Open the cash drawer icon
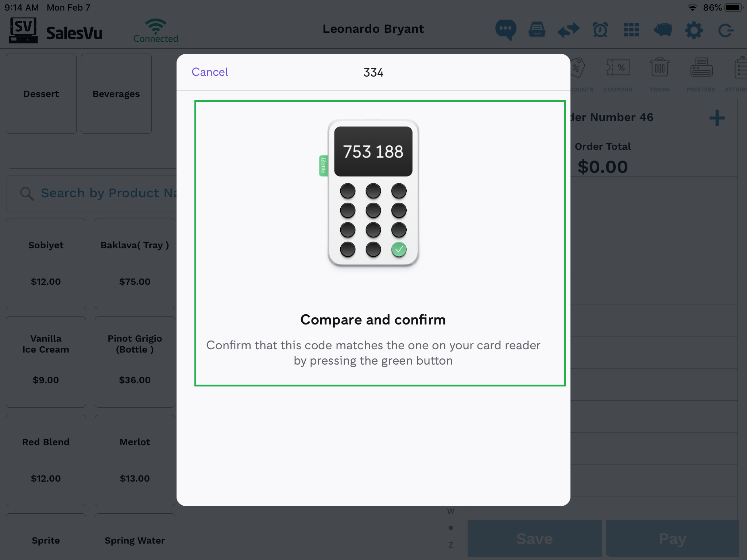747x560 pixels. 537,30
